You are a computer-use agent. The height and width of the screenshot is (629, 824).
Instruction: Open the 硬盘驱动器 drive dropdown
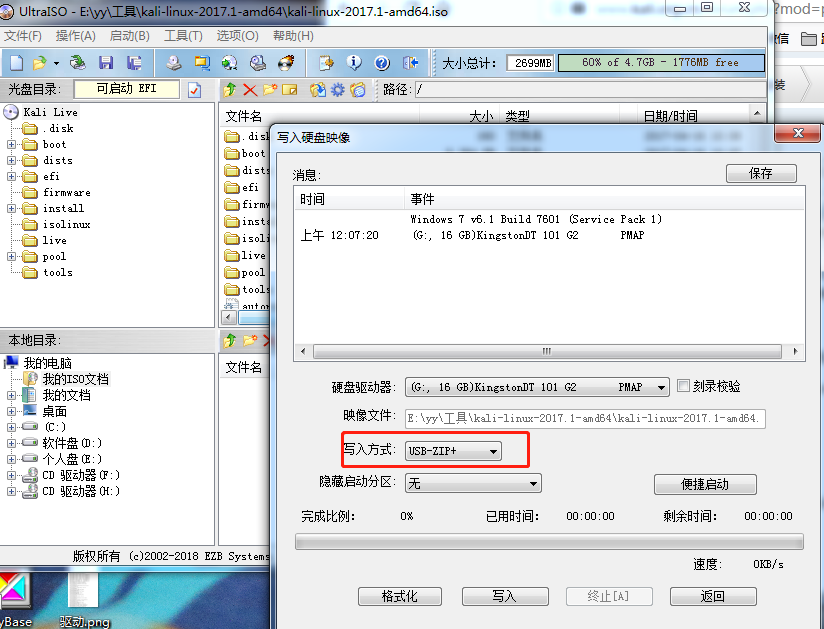click(537, 387)
